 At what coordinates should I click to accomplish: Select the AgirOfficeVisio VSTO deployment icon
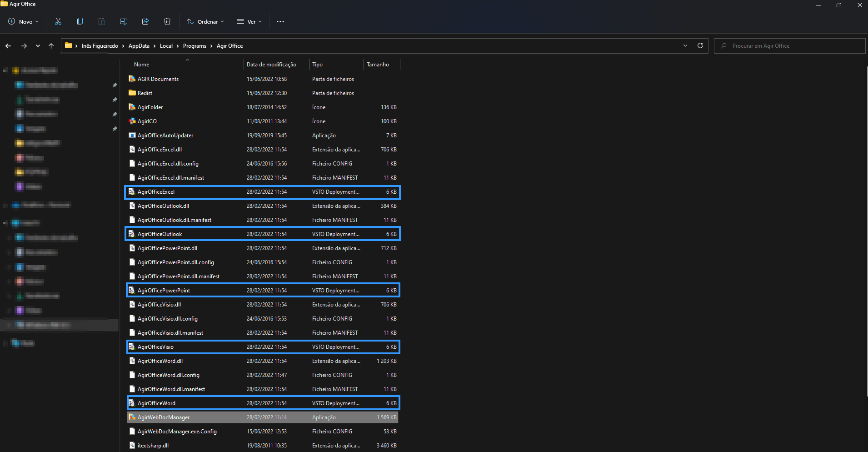[132, 347]
